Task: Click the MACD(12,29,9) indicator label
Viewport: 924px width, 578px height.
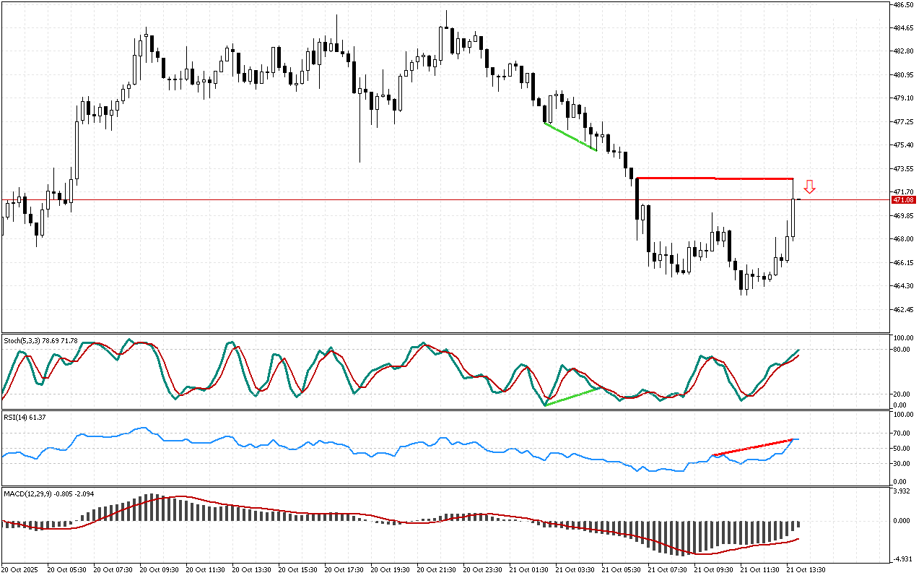Action: click(x=48, y=493)
